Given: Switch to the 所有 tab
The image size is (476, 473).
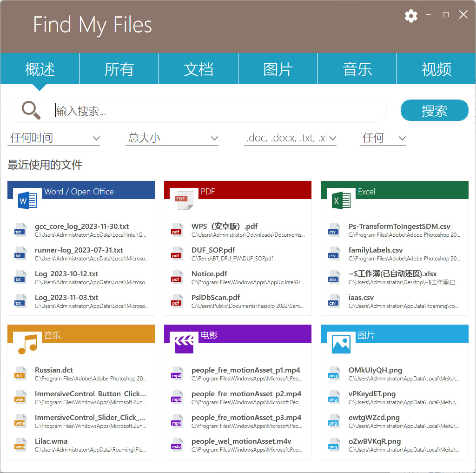Looking at the screenshot, I should point(119,69).
